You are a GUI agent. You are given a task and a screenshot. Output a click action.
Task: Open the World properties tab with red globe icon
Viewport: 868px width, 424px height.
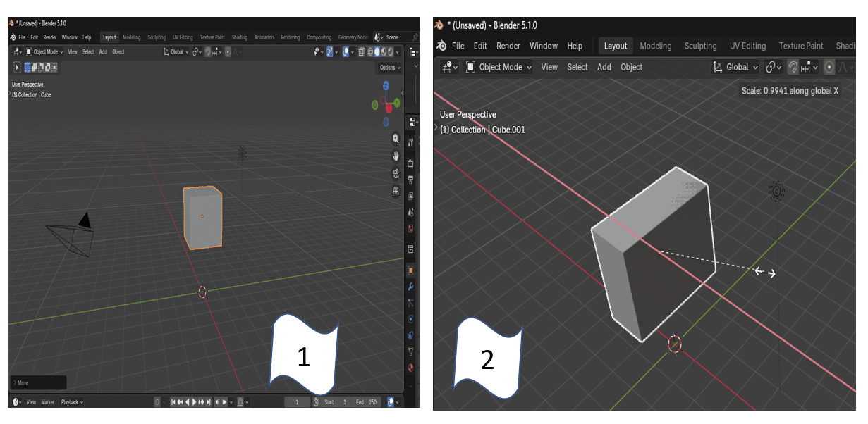click(x=411, y=229)
